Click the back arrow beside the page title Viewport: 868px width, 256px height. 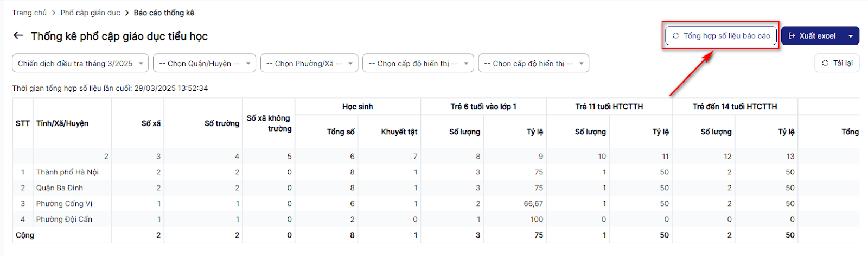[x=18, y=36]
